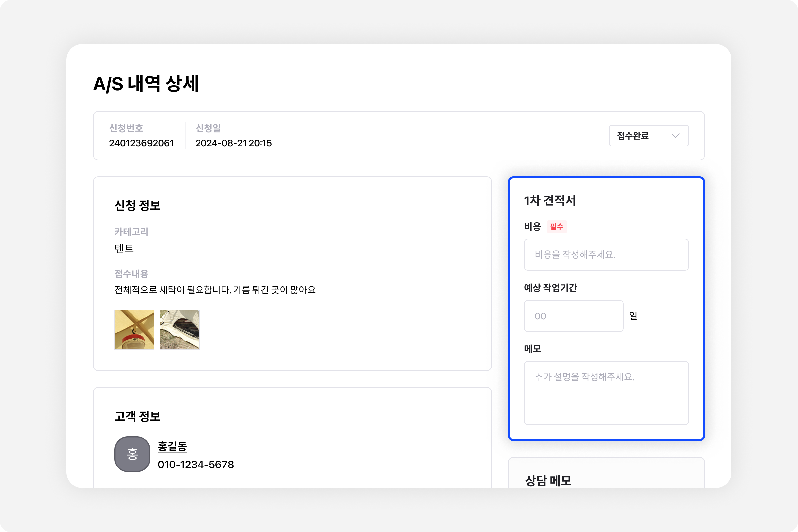Click the 예상 작업기간 days input field

click(x=573, y=316)
